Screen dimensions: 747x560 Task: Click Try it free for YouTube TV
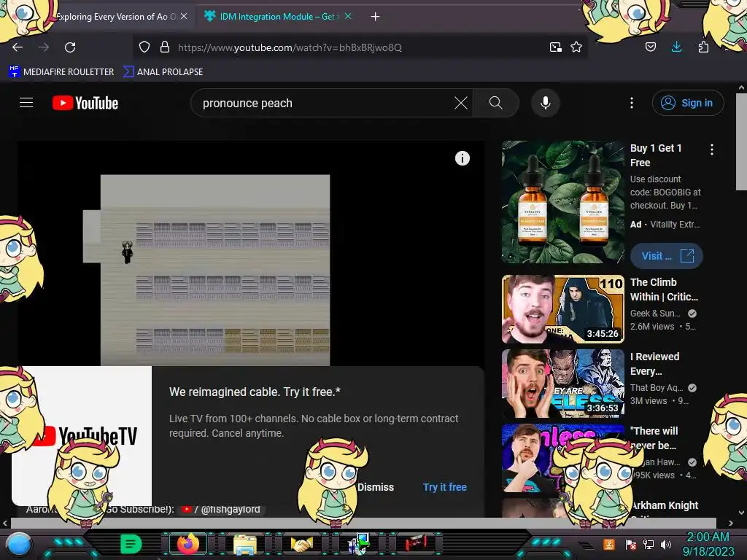(x=445, y=487)
